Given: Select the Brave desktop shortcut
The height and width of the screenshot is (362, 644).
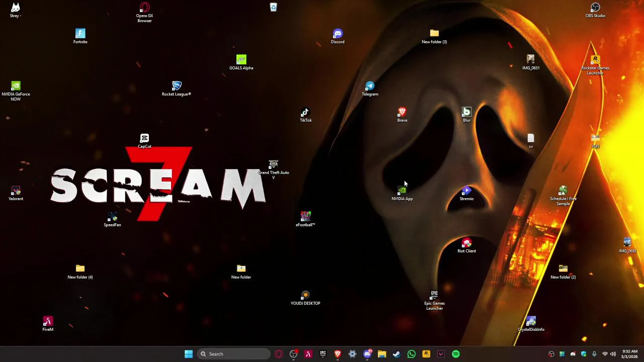Looking at the screenshot, I should [402, 115].
